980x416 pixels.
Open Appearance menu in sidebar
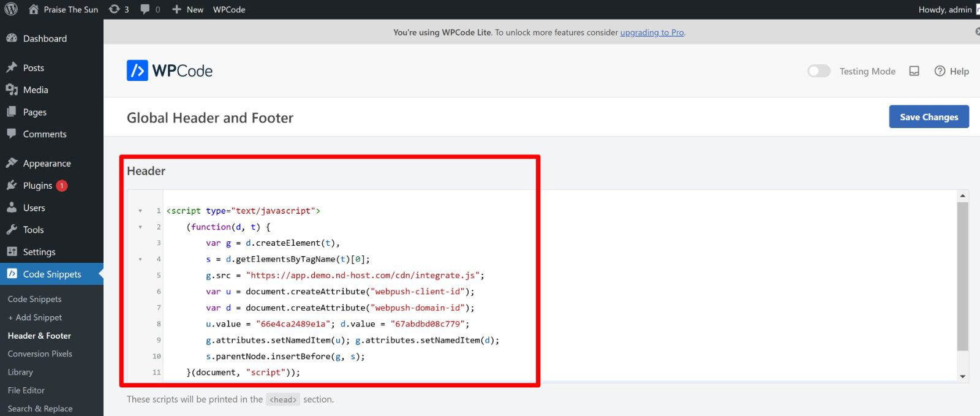(x=47, y=164)
